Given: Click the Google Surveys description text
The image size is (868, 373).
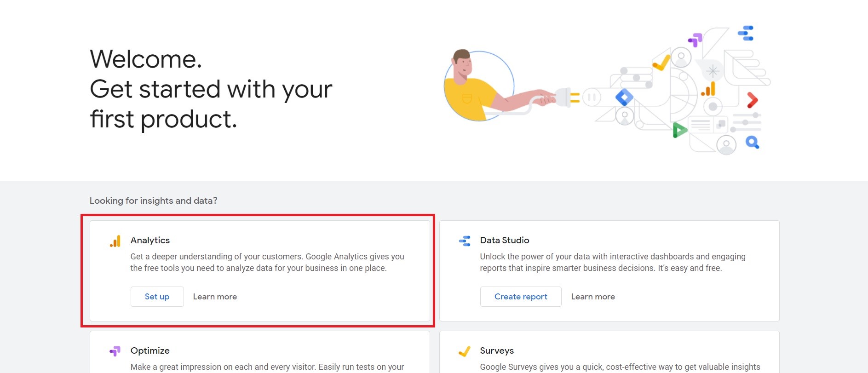Looking at the screenshot, I should tap(620, 367).
